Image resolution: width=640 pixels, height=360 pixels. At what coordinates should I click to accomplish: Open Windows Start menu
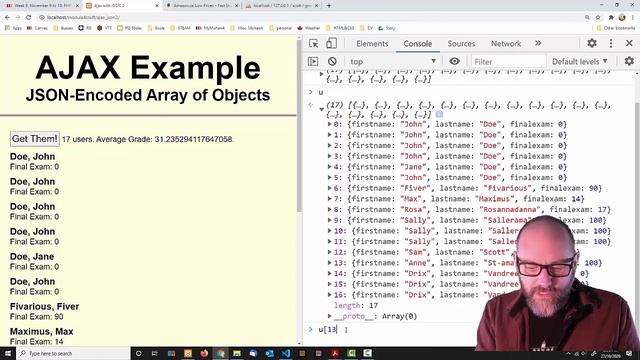pos(8,353)
